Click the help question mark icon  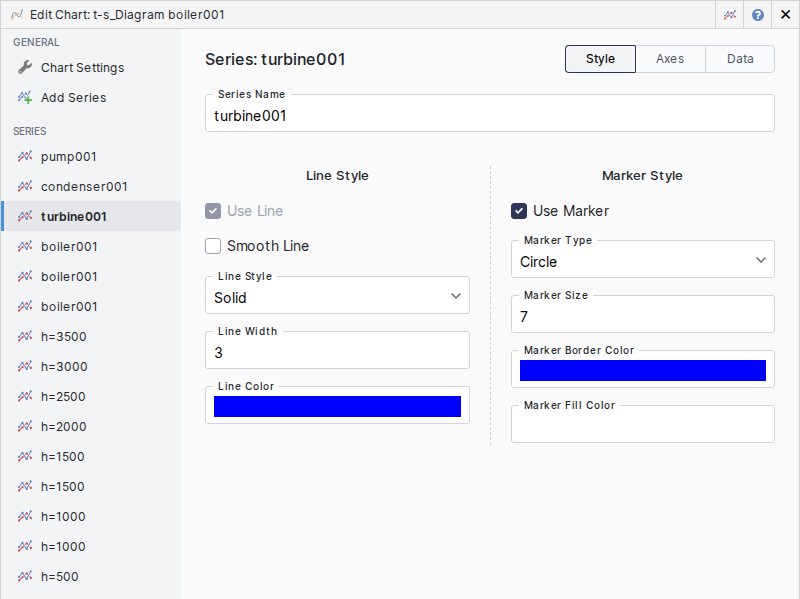758,15
